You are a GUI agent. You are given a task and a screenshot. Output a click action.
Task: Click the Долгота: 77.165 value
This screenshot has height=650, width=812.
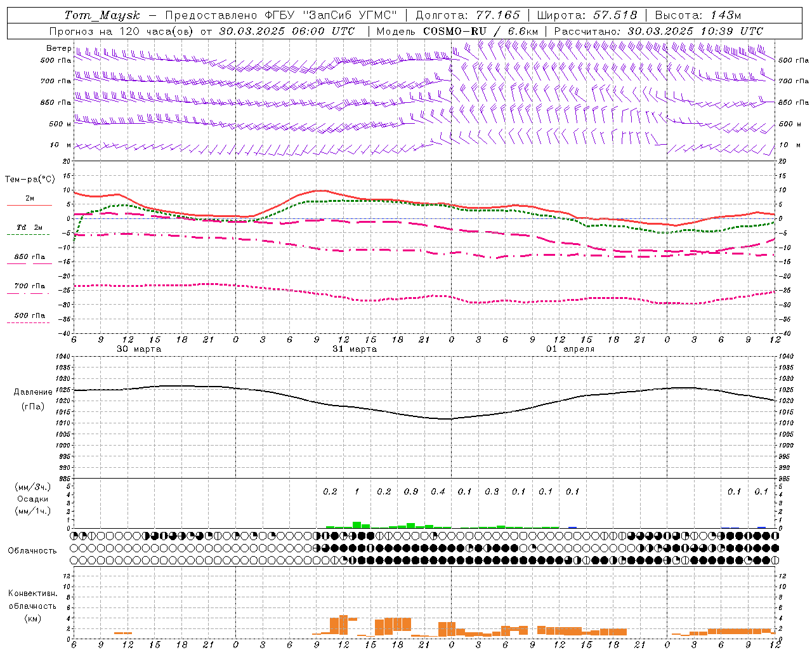[468, 15]
